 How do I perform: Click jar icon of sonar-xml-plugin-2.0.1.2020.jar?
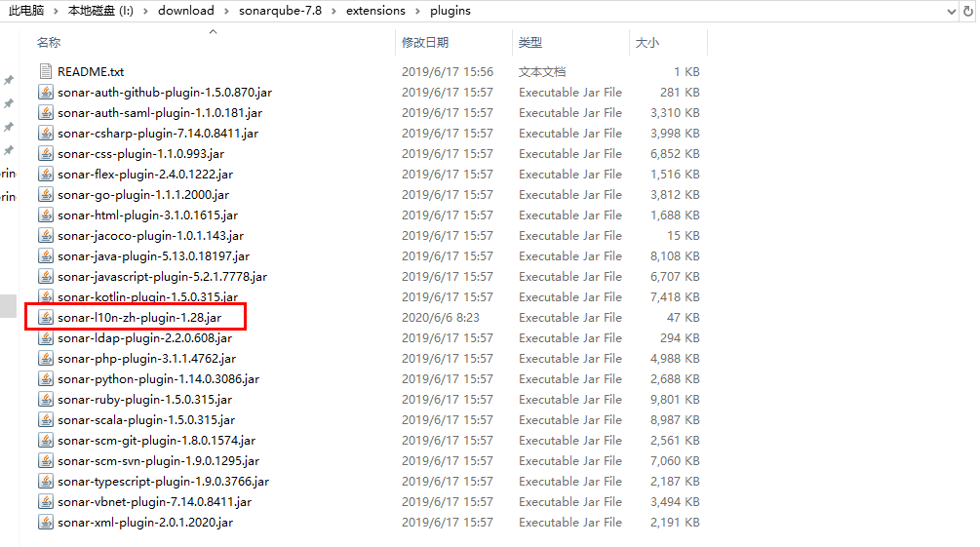click(x=46, y=522)
